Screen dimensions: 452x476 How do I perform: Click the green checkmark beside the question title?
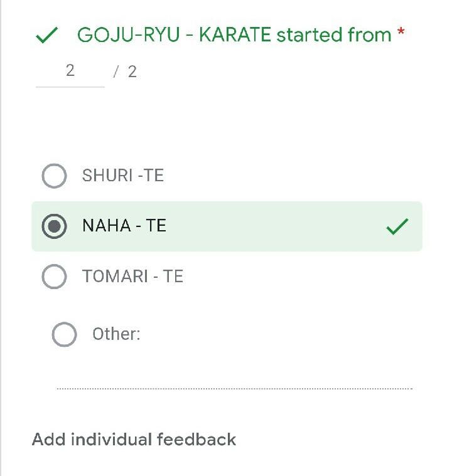pos(48,36)
